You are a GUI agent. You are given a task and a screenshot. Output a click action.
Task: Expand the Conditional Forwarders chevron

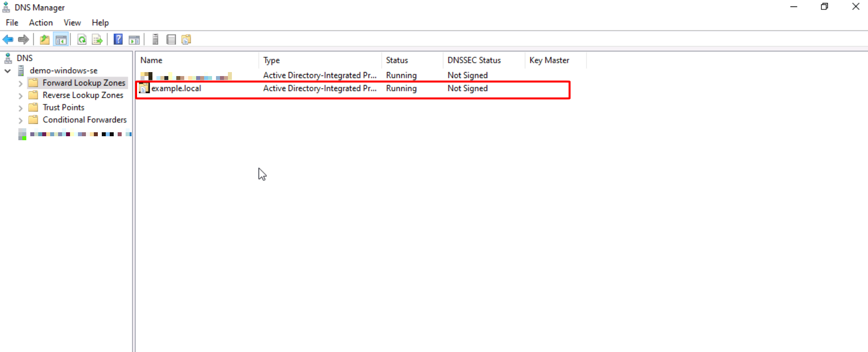pyautogui.click(x=20, y=120)
